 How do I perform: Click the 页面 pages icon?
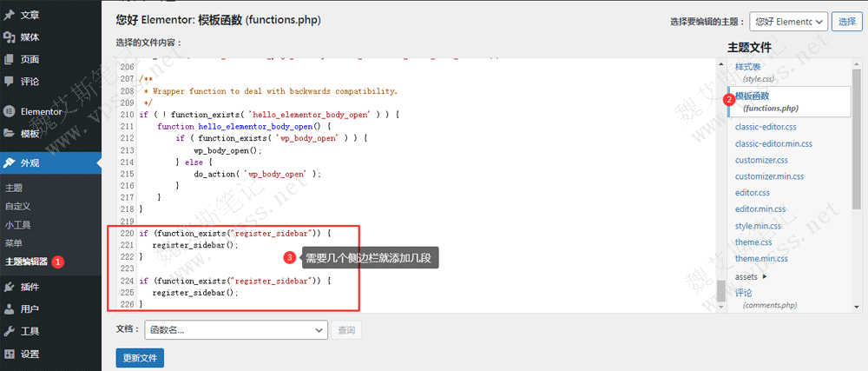pyautogui.click(x=9, y=59)
